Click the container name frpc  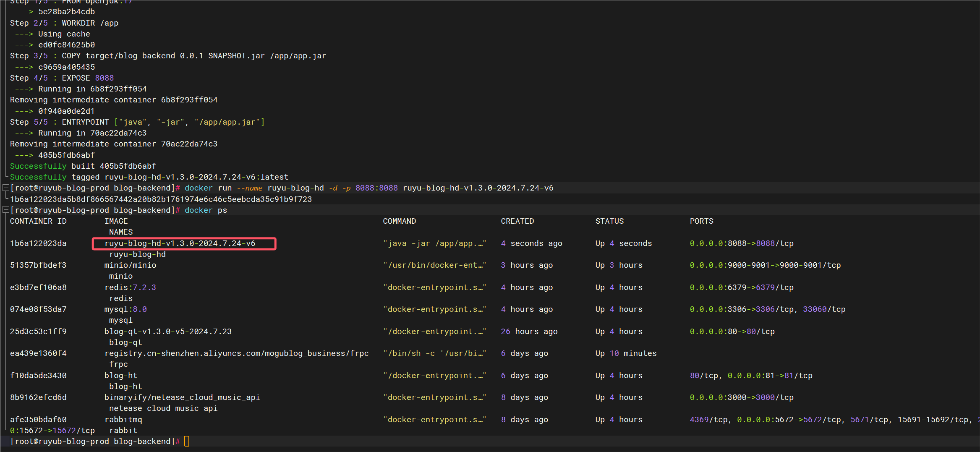point(118,364)
